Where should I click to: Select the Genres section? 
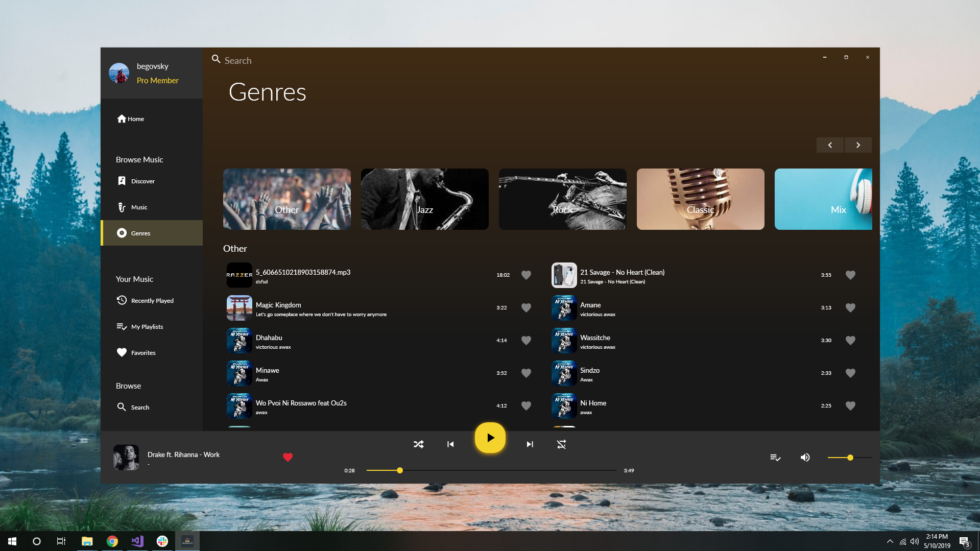141,233
